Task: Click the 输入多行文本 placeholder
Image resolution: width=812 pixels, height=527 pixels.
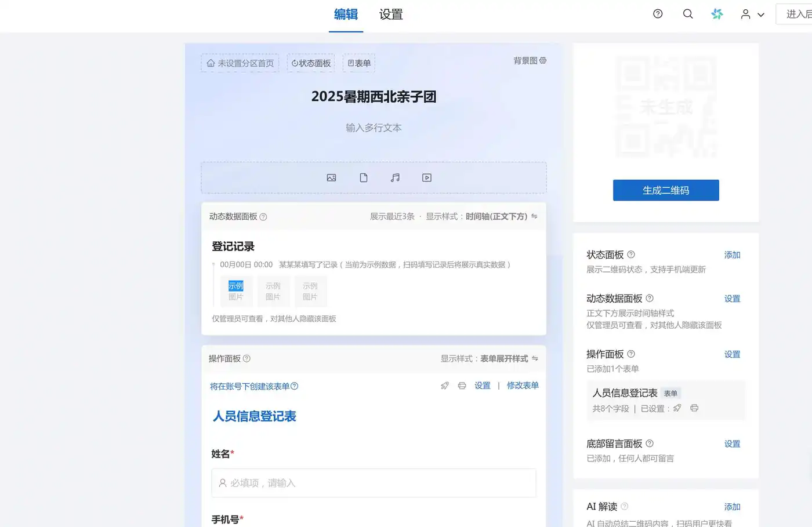Action: [x=374, y=128]
